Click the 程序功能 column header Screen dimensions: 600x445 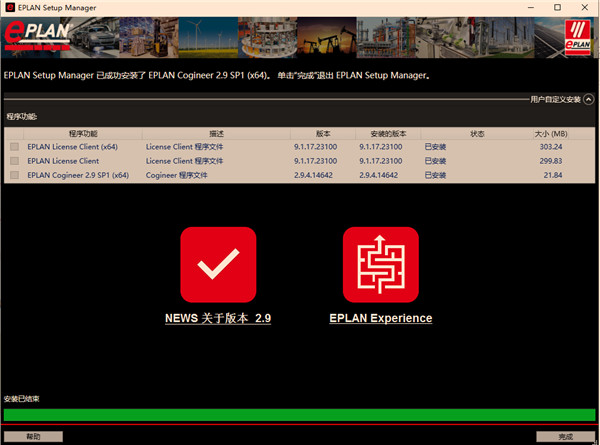[x=83, y=134]
